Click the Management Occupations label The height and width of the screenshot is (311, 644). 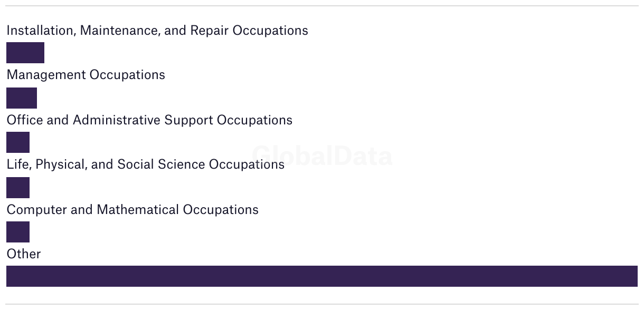(86, 75)
